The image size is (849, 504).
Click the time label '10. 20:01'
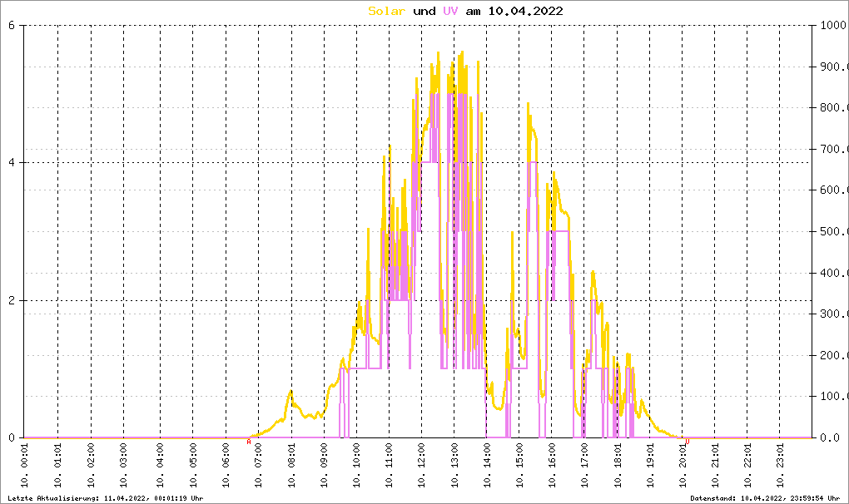click(683, 466)
